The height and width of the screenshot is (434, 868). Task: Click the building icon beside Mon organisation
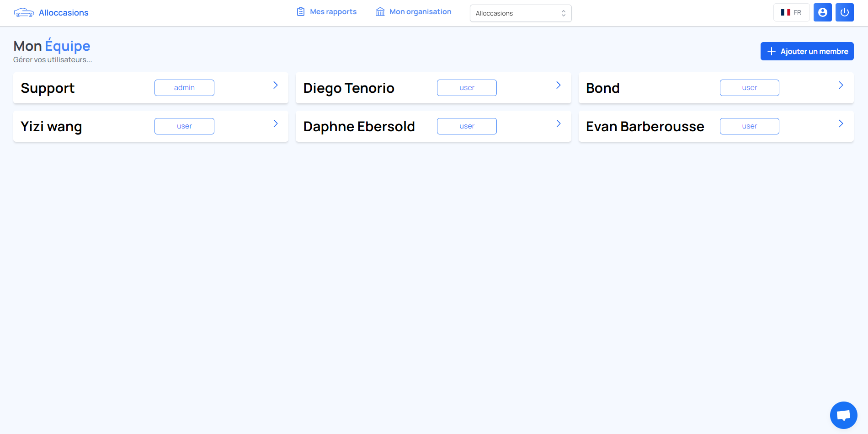click(x=380, y=12)
